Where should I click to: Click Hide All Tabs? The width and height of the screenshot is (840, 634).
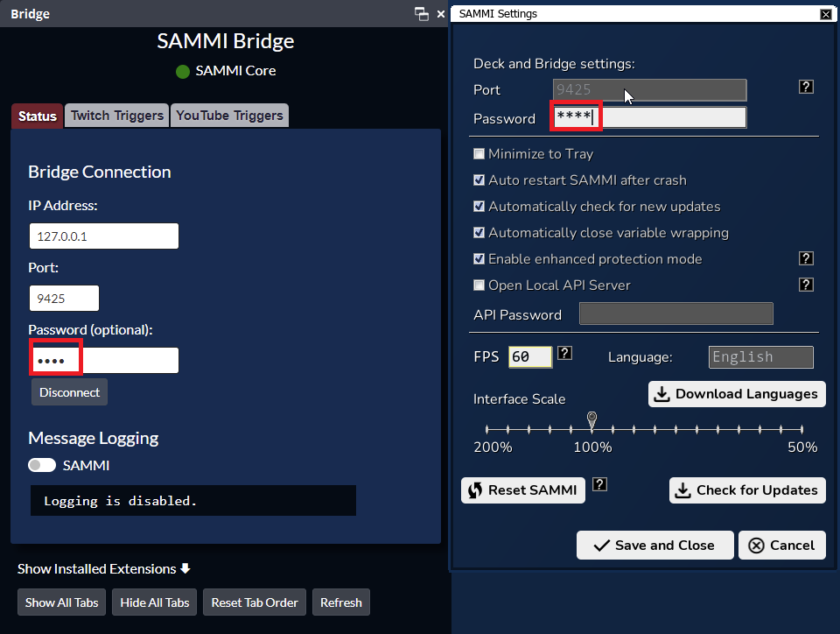tap(154, 602)
